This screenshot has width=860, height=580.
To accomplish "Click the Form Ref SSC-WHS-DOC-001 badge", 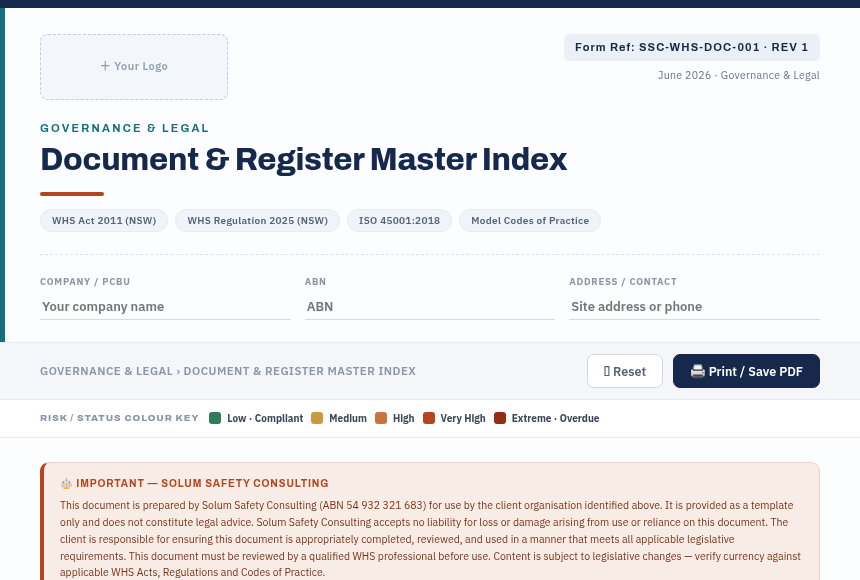I will (692, 47).
